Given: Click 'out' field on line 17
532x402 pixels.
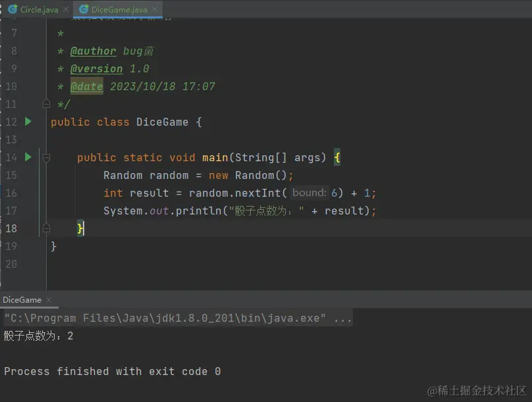Looking at the screenshot, I should click(x=159, y=211).
